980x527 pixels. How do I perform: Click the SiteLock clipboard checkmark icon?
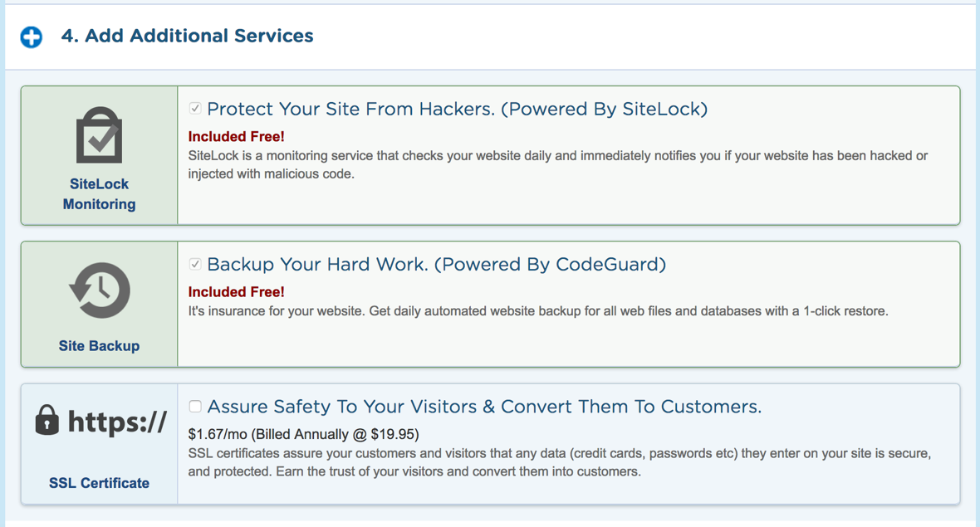[x=100, y=136]
